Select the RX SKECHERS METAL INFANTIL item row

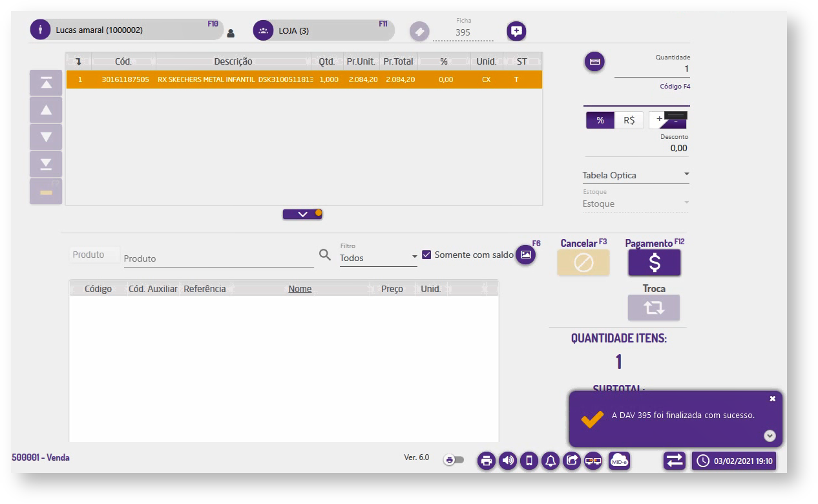click(x=304, y=79)
